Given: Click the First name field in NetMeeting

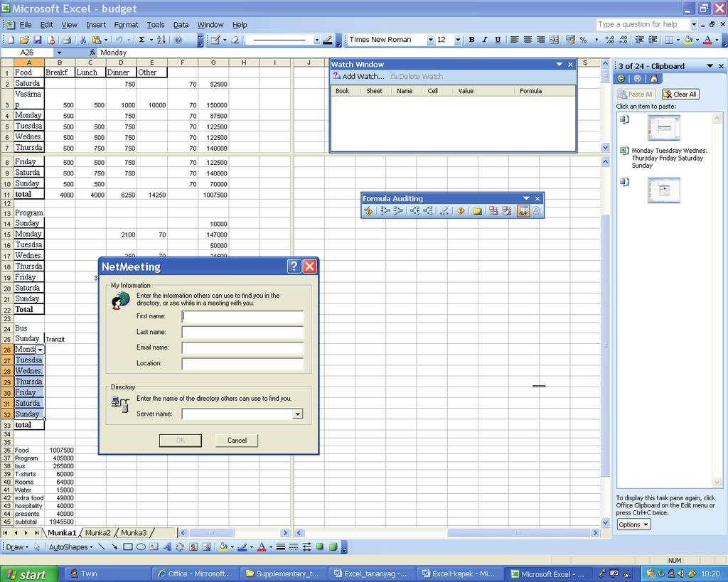Looking at the screenshot, I should point(242,316).
